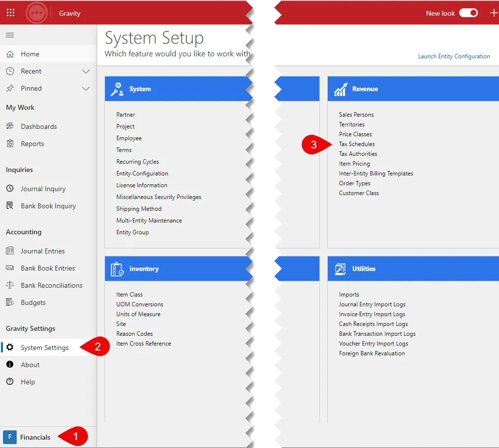Click the Dashboards icon in sidebar
Viewport: 499px width, 448px height.
(10, 126)
